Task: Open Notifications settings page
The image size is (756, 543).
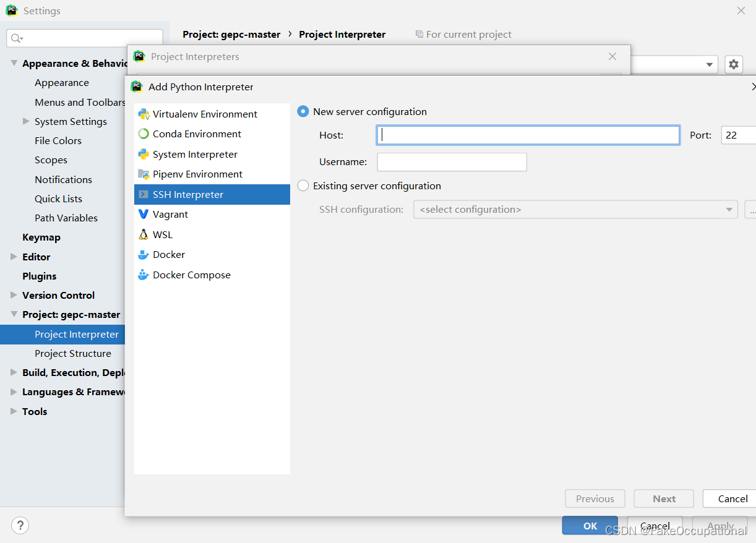Action: [x=63, y=179]
